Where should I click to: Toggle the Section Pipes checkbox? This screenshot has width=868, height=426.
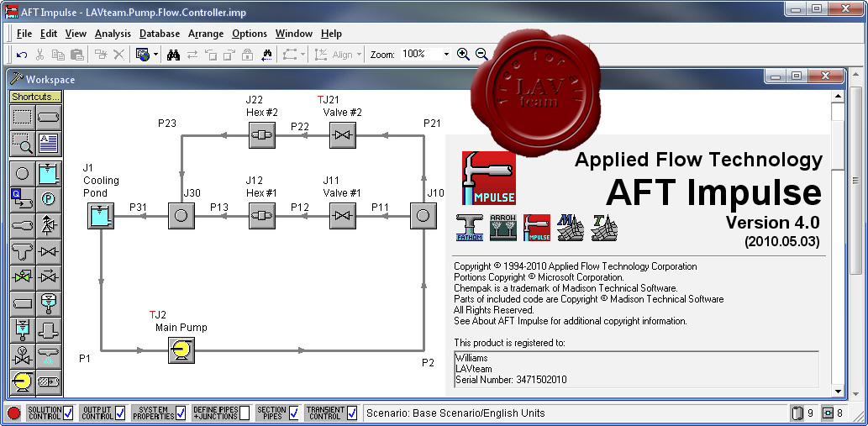[293, 413]
